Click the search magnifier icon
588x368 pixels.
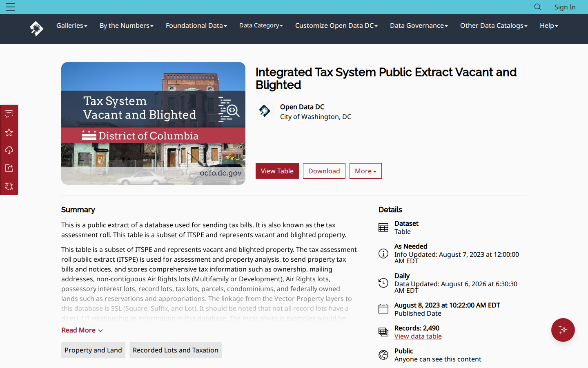538,7
